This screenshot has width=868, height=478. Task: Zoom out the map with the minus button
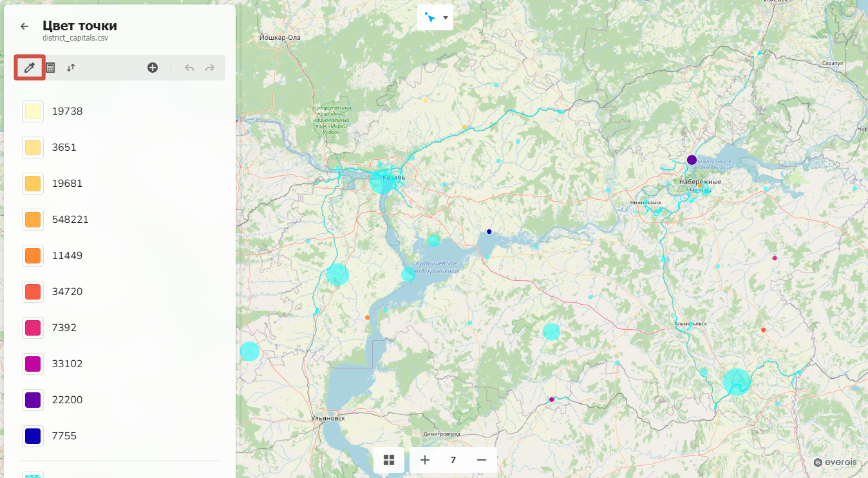[482, 460]
